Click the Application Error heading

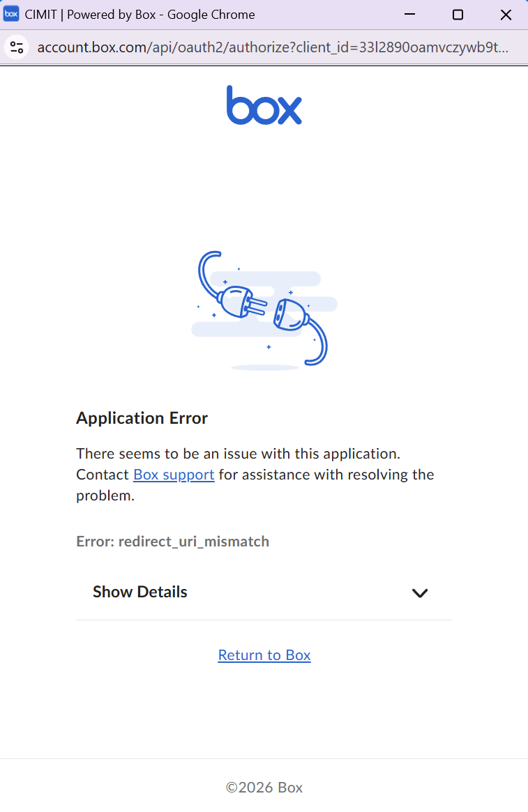click(142, 418)
